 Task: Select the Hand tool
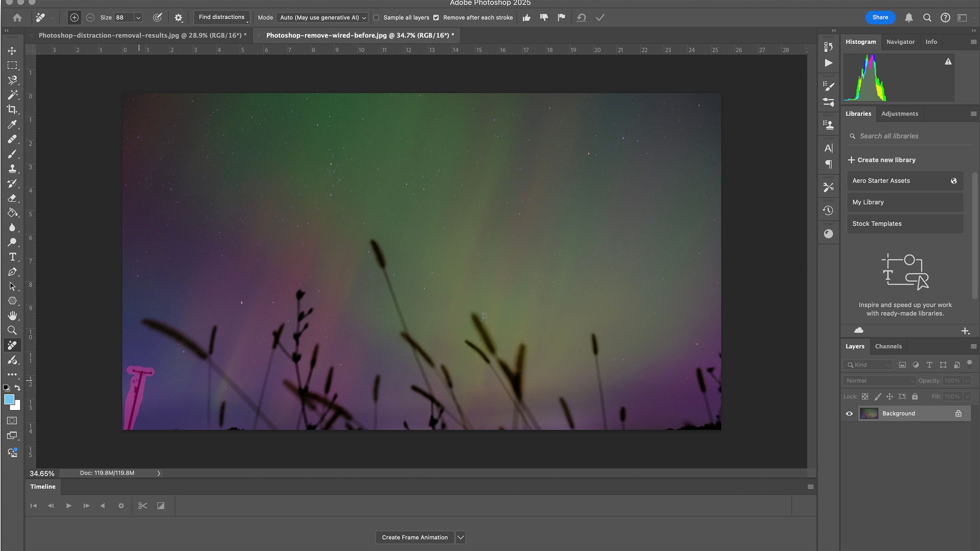click(12, 316)
